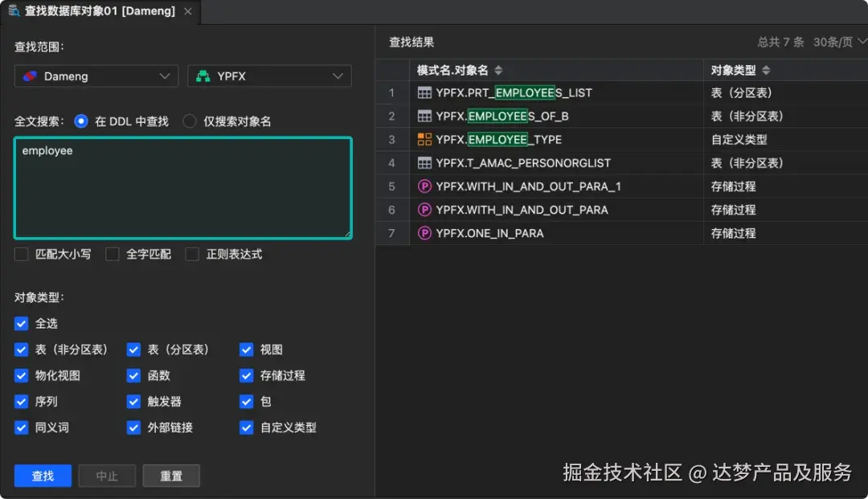Uncheck the 同义词 checkbox
Viewport: 868px width, 499px height.
[21, 427]
